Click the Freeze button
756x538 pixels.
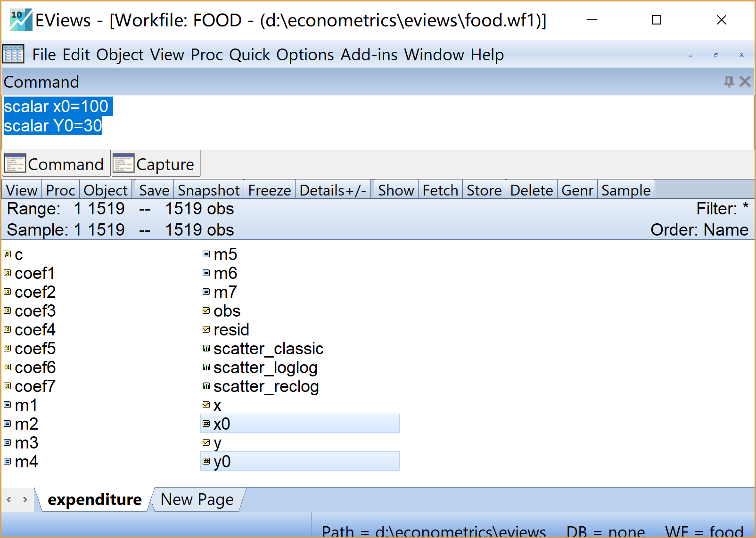click(269, 190)
